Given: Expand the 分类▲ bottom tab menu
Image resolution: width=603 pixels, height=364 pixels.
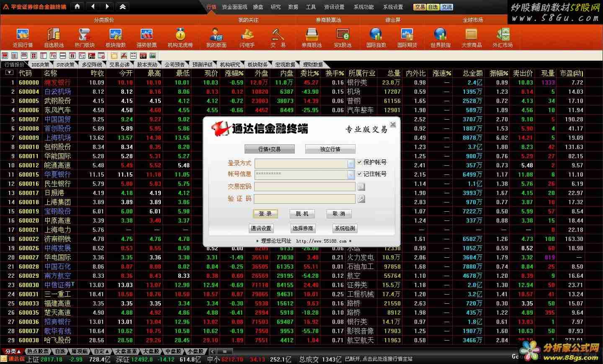Looking at the screenshot, I should pyautogui.click(x=13, y=351).
